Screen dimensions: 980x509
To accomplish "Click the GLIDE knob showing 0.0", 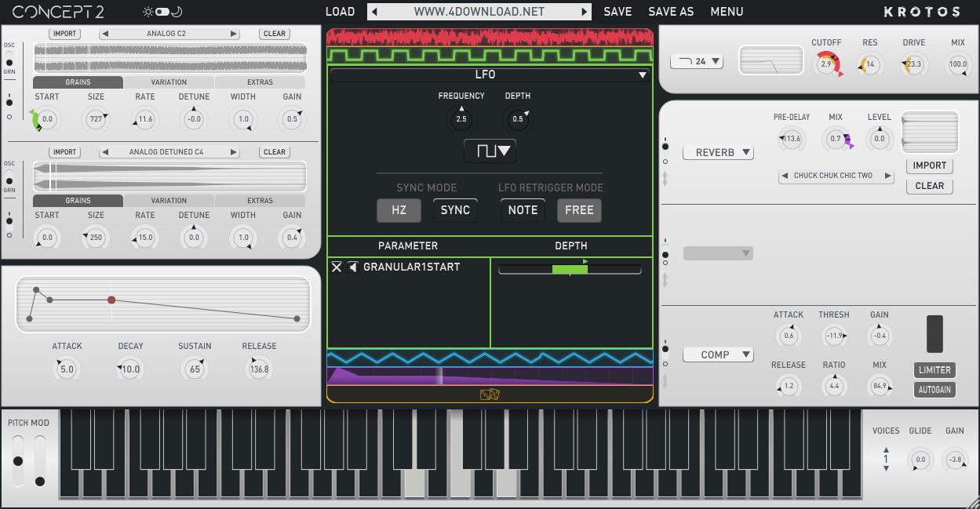I will [x=920, y=460].
